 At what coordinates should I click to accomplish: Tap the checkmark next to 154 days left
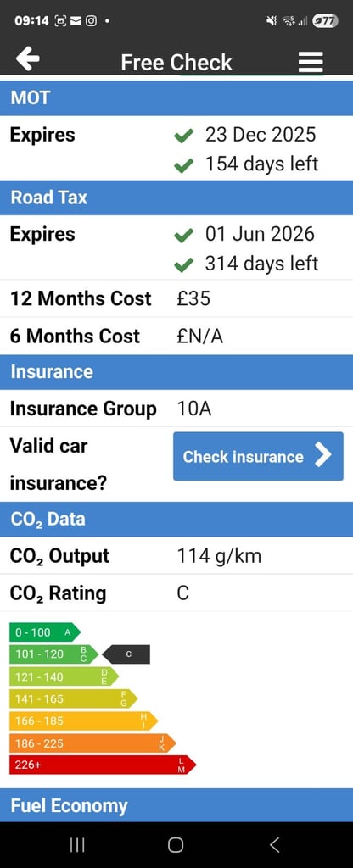183,164
